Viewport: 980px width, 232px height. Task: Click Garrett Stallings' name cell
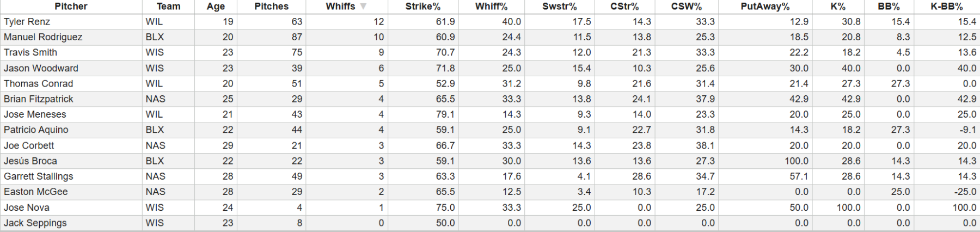[38, 176]
